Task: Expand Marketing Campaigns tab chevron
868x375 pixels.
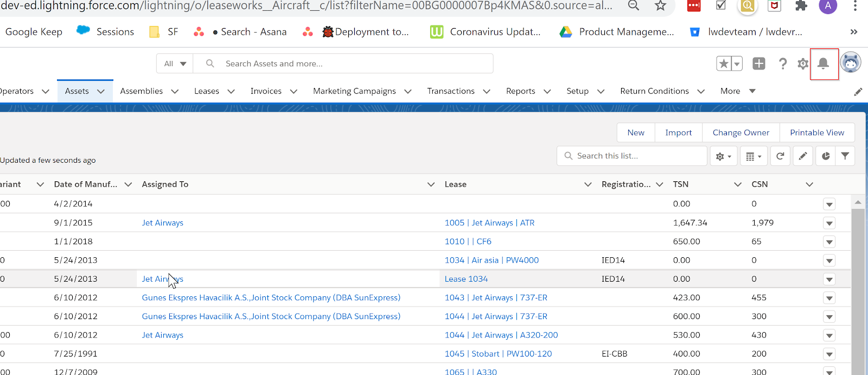Action: click(x=408, y=92)
